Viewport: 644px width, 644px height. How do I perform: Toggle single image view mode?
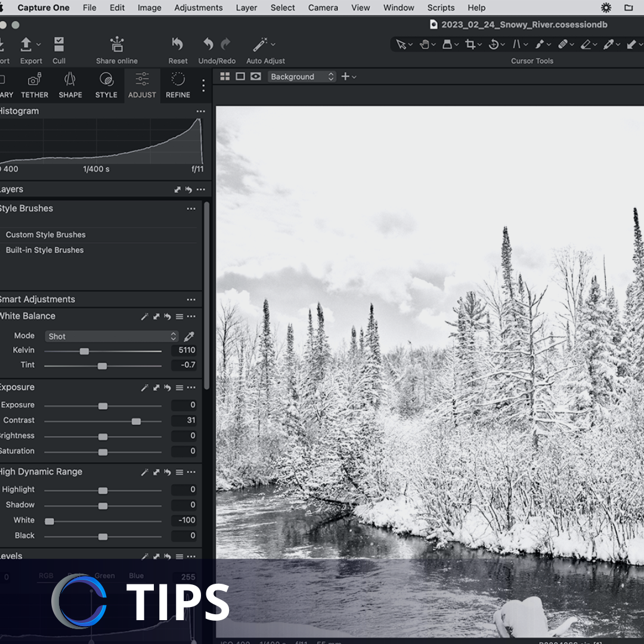coord(241,76)
